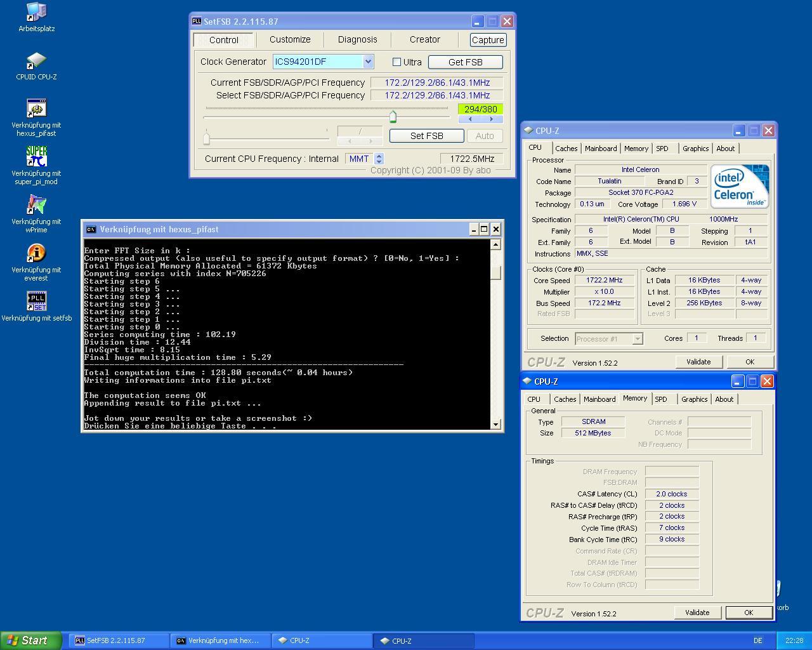Screen dimensions: 812x650
Task: Open the Mainboard tab in the lower CPU-Z window
Action: click(599, 399)
